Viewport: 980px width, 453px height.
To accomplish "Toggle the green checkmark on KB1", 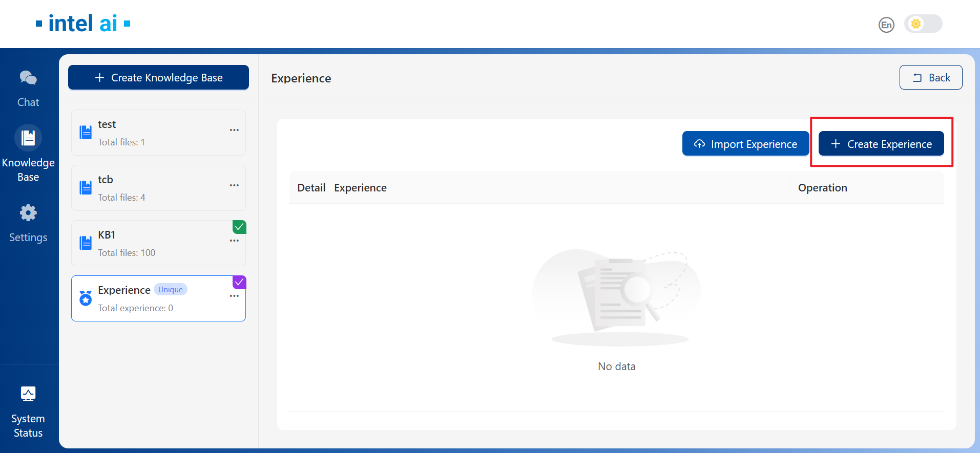I will pos(239,227).
